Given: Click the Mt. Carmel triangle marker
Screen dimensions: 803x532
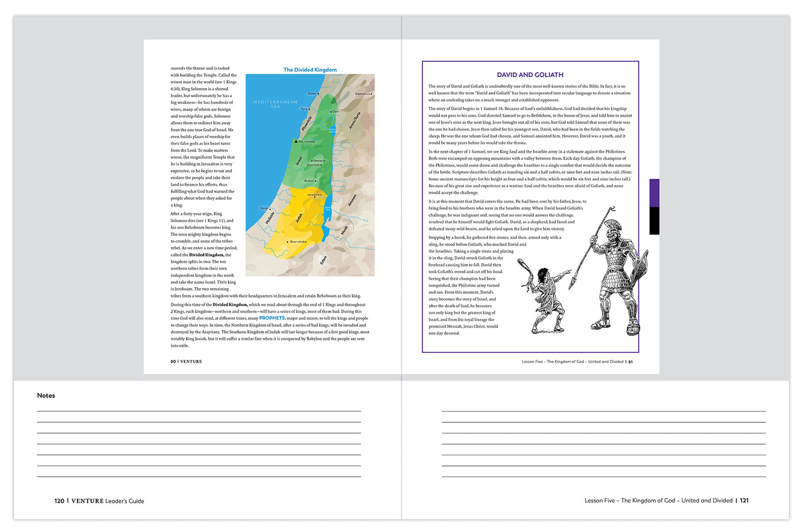Looking at the screenshot, I should click(296, 142).
